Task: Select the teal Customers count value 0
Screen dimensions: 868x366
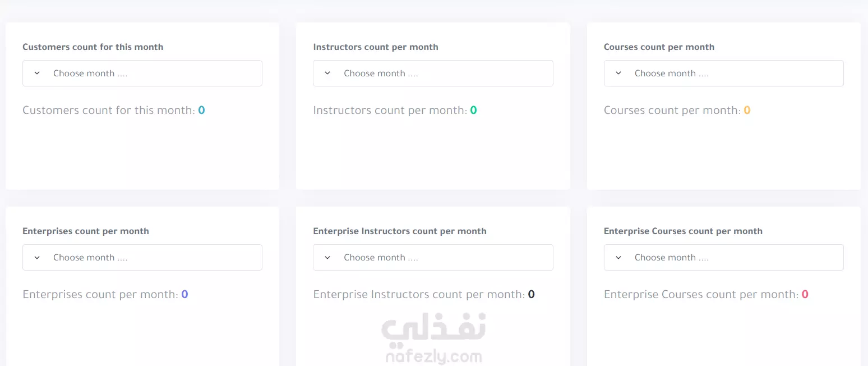Action: 202,111
